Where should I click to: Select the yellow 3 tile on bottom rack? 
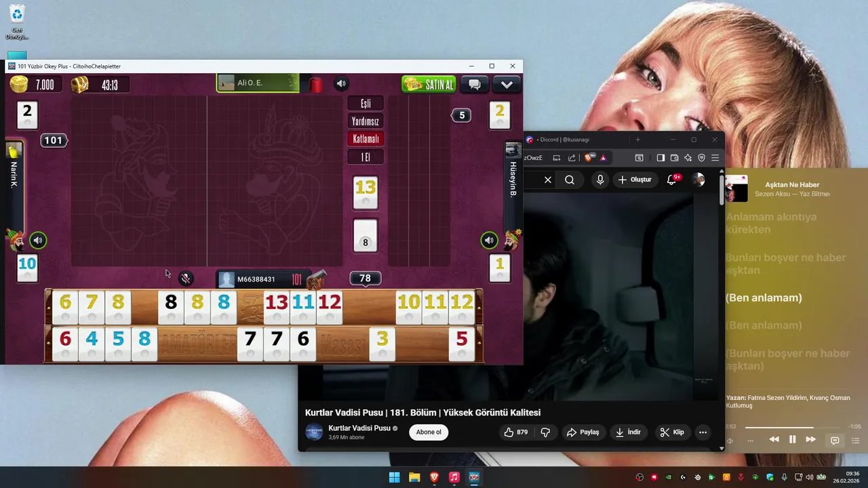click(382, 343)
